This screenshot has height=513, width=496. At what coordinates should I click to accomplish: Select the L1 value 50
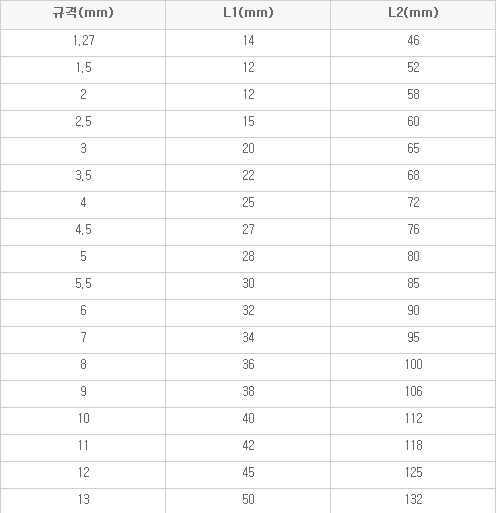click(248, 499)
